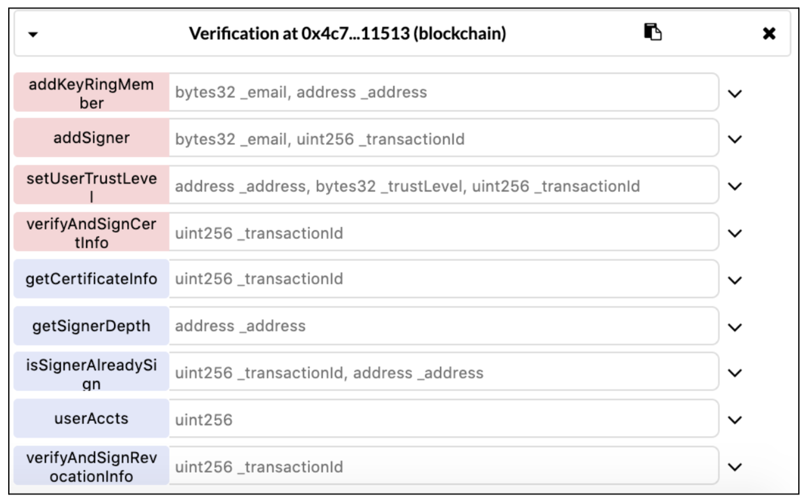Copy the deployed contract address icon
The image size is (812, 504).
tap(653, 33)
